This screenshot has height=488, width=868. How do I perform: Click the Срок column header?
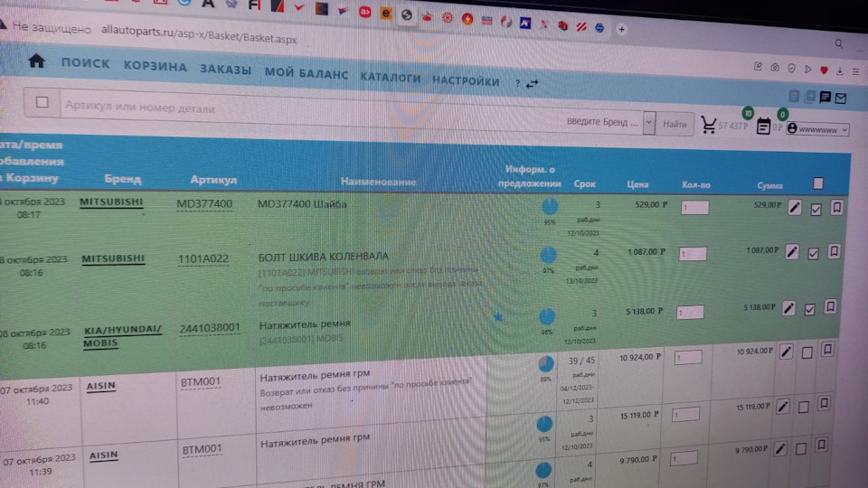585,183
